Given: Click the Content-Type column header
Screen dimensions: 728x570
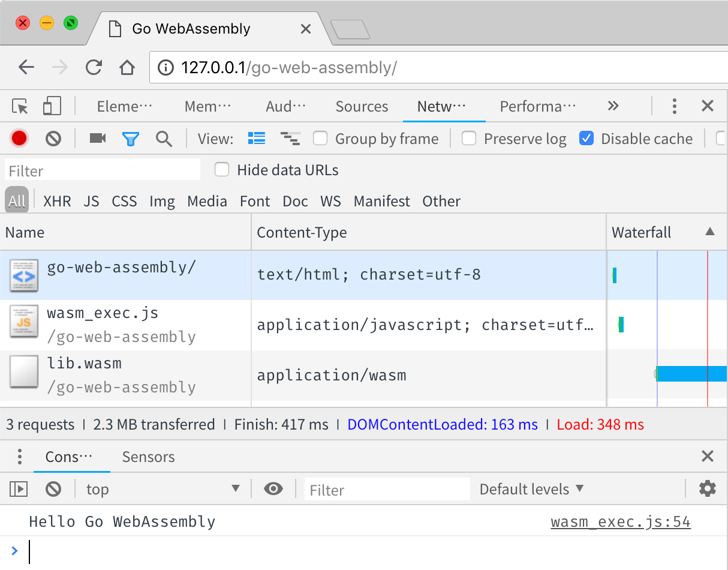Looking at the screenshot, I should click(x=429, y=232).
